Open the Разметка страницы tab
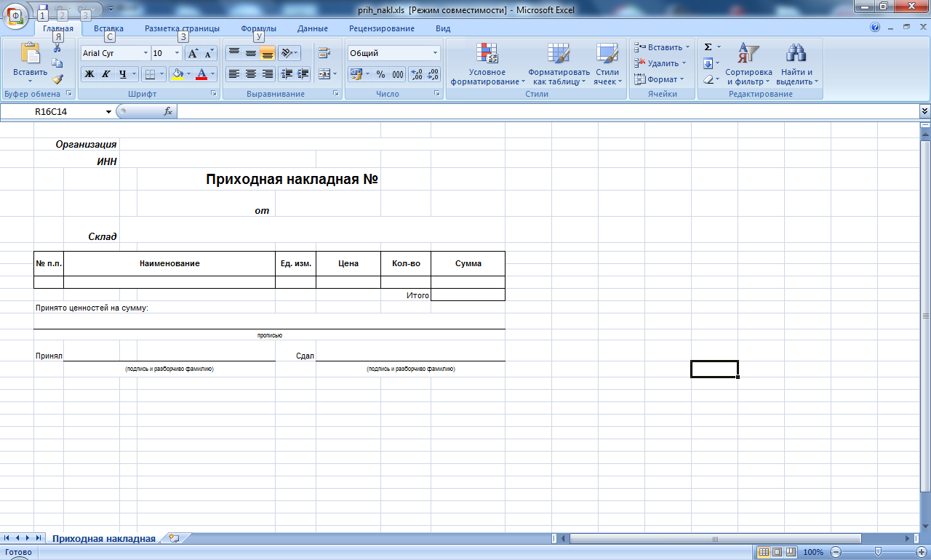Viewport: 931px width, 560px height. [182, 28]
